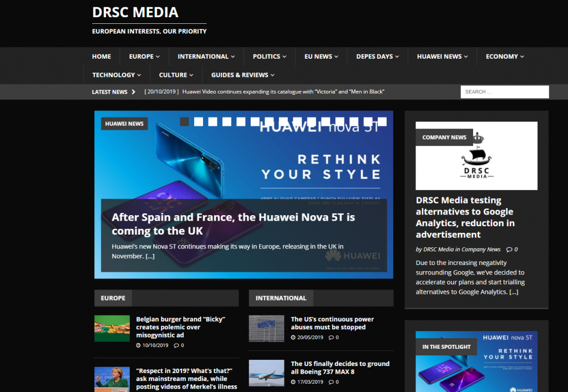568x392 pixels.
Task: Select the dark active slide indicator square
Action: [184, 121]
